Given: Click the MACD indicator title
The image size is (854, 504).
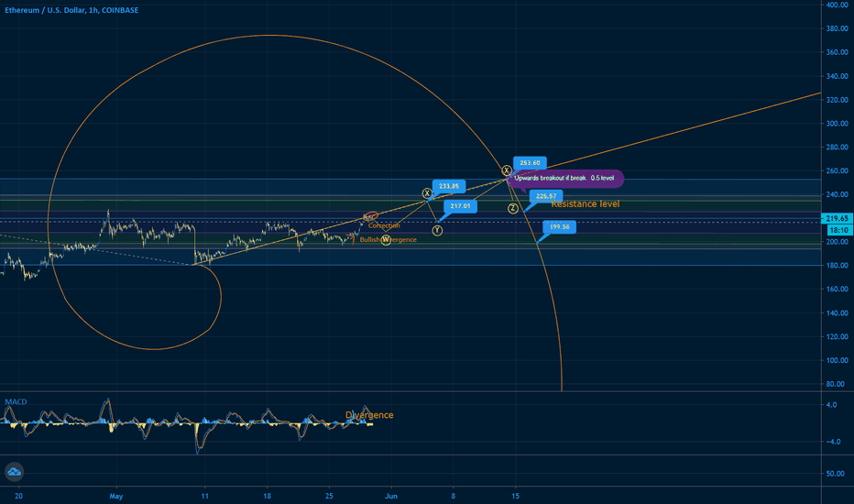Looking at the screenshot, I should [x=16, y=401].
